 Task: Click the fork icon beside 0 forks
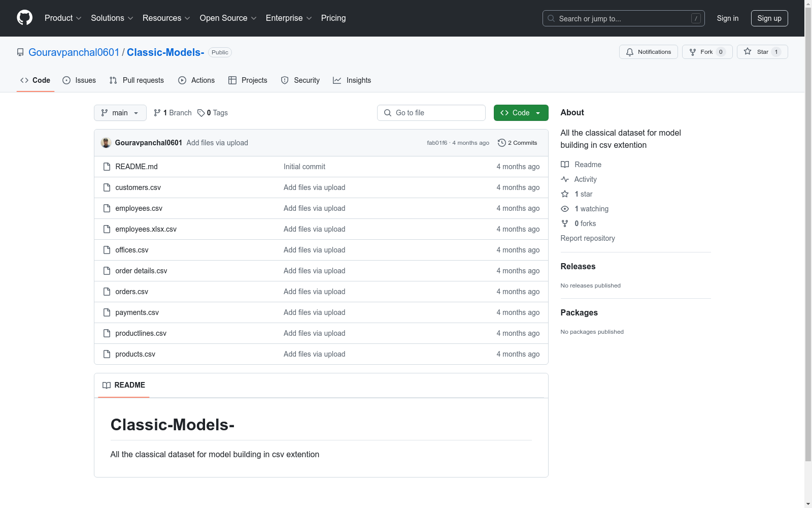point(565,224)
